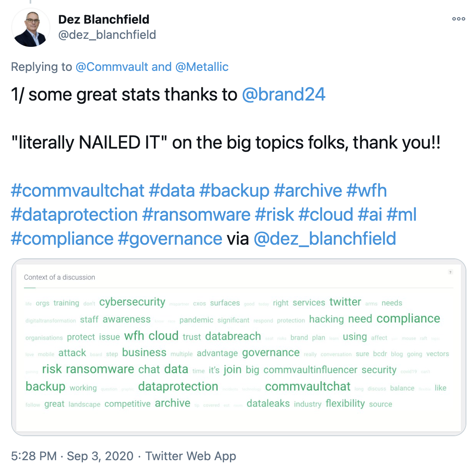Follow the #backup hashtag link
Screen dimensions: 476x475
(x=234, y=191)
